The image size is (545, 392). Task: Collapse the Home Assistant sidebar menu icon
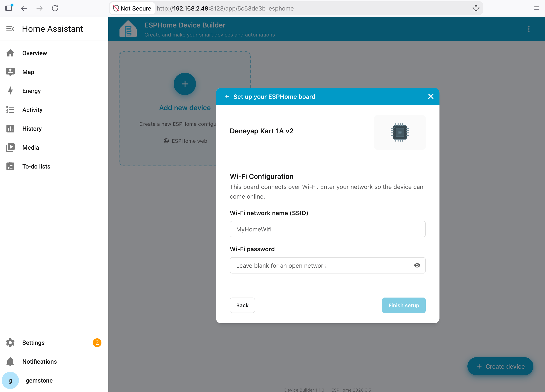(10, 29)
